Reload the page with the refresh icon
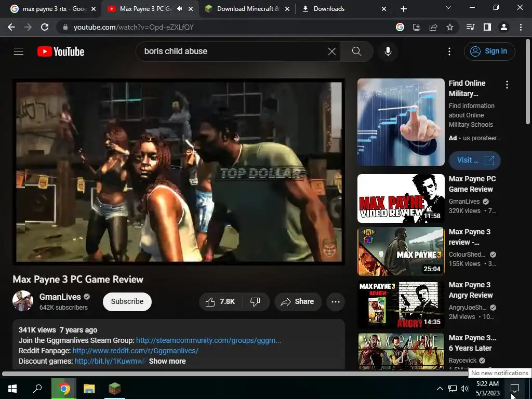 tap(45, 27)
